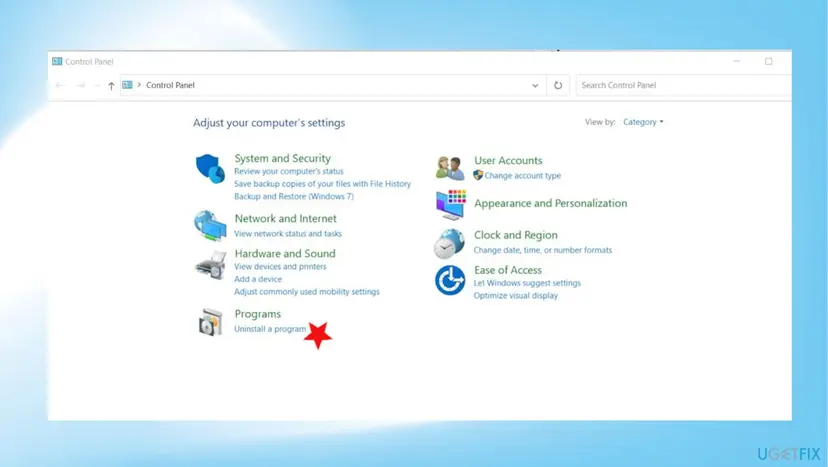Image resolution: width=828 pixels, height=467 pixels.
Task: Open Adjust commonly used mobility settings
Action: pyautogui.click(x=307, y=292)
